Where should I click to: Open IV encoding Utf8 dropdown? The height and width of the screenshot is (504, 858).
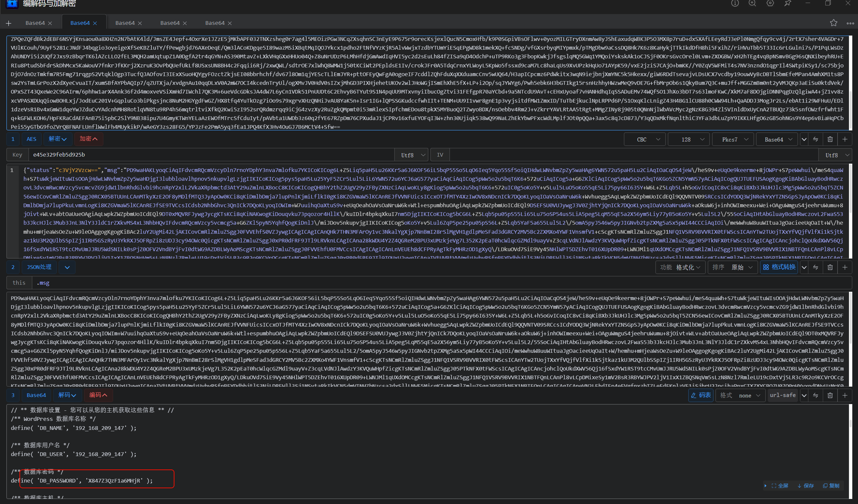[x=835, y=155]
